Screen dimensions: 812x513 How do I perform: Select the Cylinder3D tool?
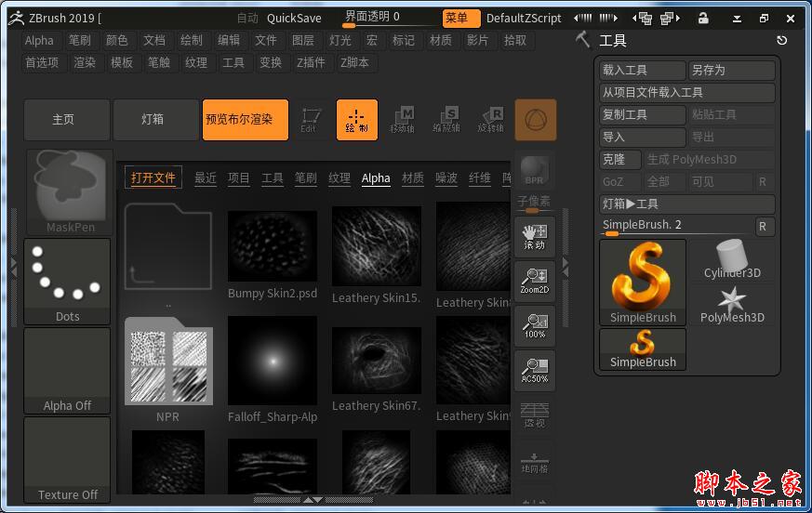tap(732, 260)
